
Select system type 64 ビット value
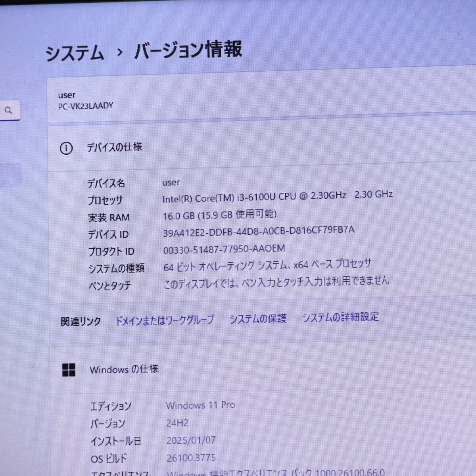pyautogui.click(x=267, y=265)
